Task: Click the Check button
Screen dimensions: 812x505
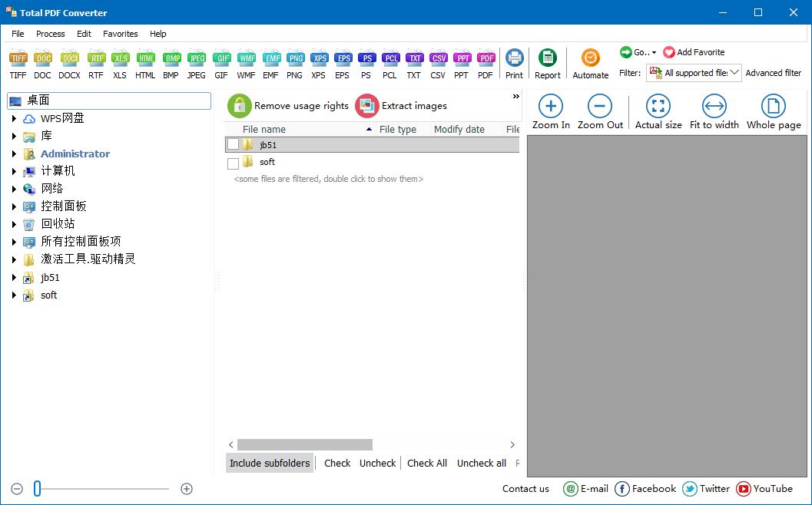Action: click(337, 463)
